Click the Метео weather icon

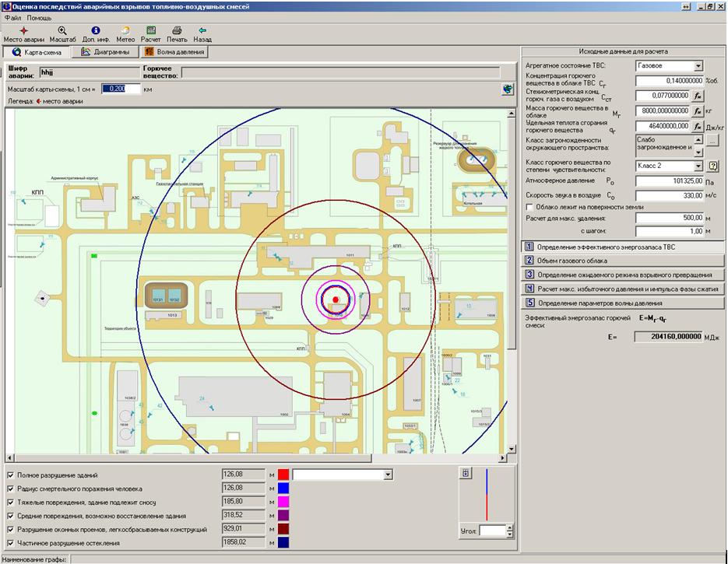[125, 30]
